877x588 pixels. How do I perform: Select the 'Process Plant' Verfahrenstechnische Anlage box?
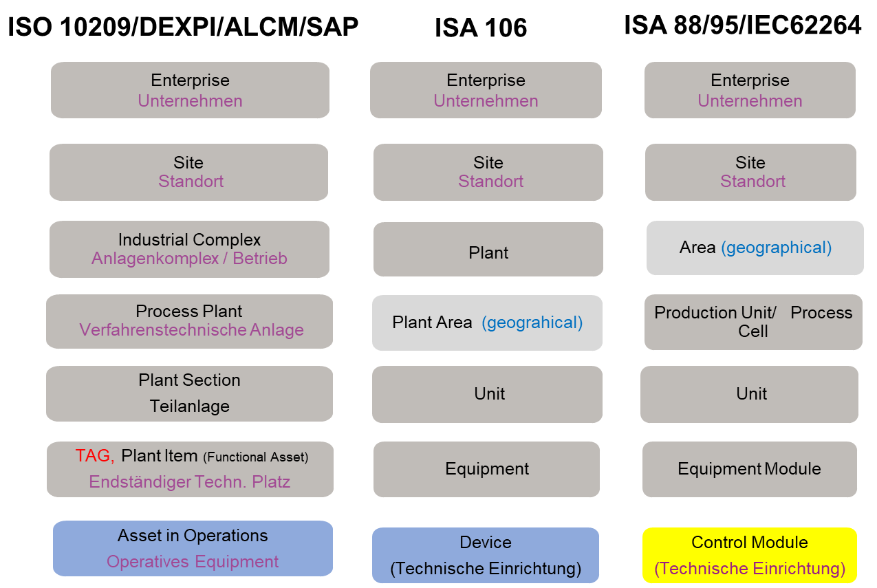point(189,321)
